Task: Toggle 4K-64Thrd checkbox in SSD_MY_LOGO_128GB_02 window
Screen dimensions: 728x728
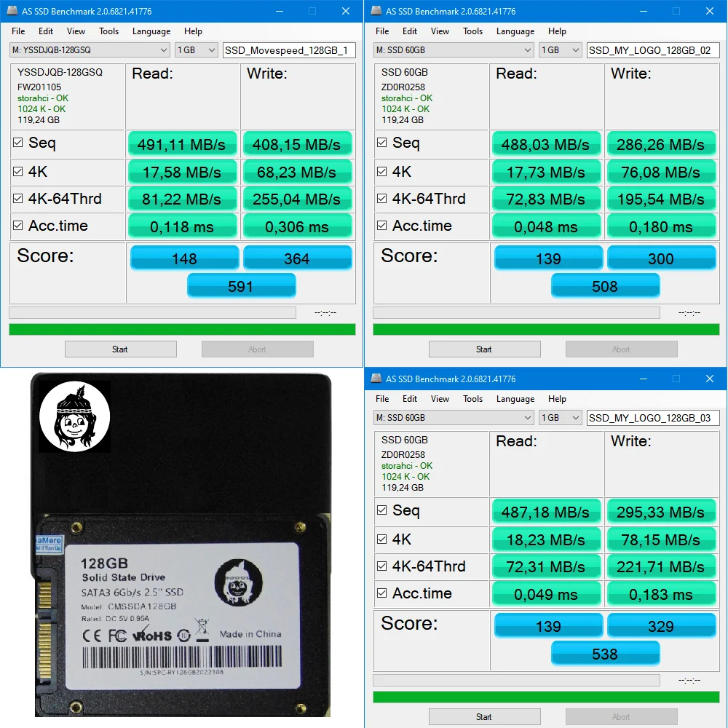Action: [381, 199]
